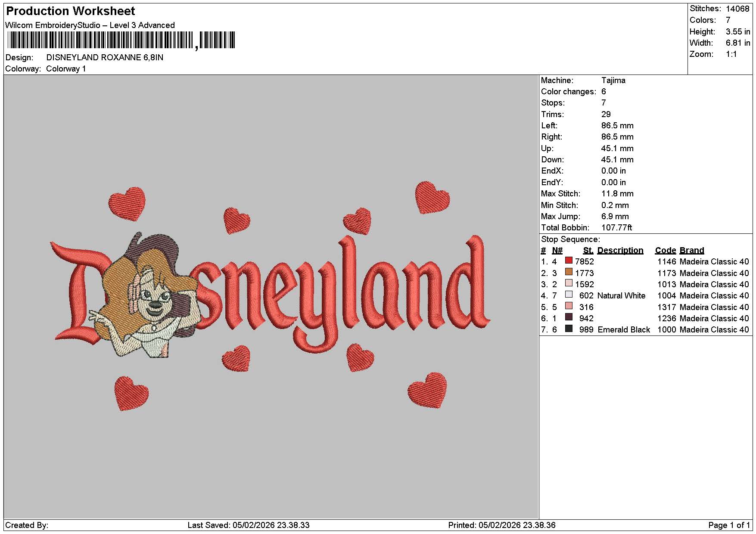Click the Natural White swatch for stop 4
The width and height of the screenshot is (756, 534).
pyautogui.click(x=569, y=295)
